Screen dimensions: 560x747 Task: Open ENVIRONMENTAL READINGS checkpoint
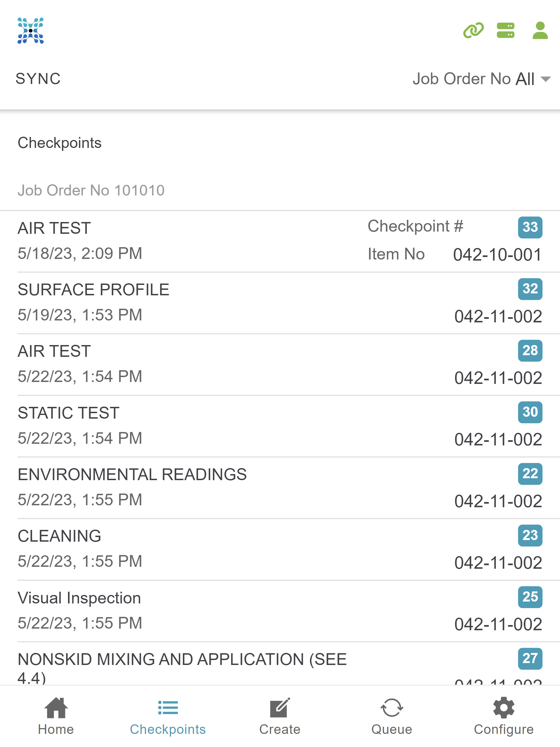(280, 488)
